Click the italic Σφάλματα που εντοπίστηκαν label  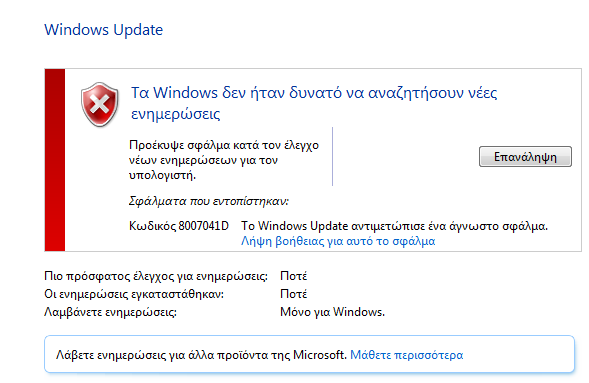(208, 201)
